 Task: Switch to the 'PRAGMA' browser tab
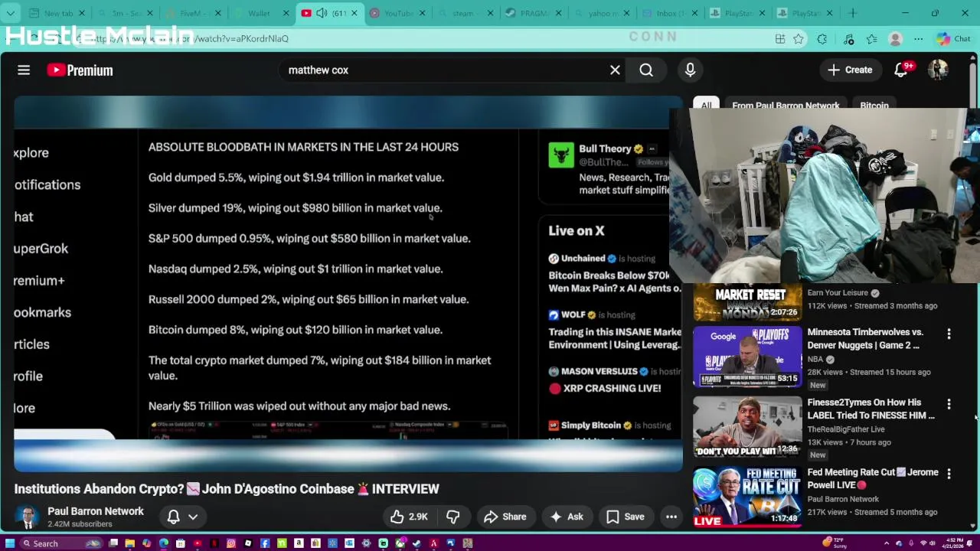pyautogui.click(x=534, y=13)
